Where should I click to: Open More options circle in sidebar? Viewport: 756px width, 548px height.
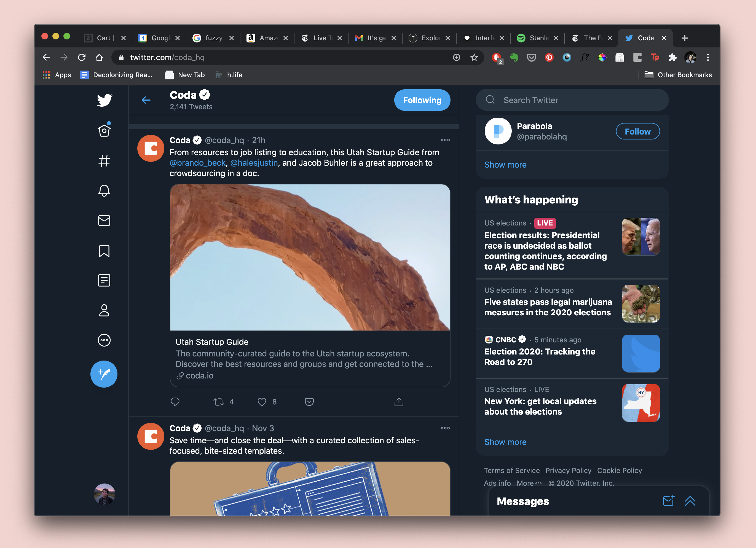click(x=104, y=340)
